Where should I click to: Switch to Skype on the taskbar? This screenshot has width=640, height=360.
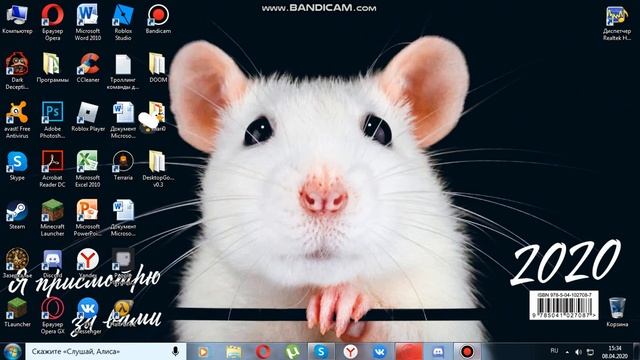click(321, 351)
